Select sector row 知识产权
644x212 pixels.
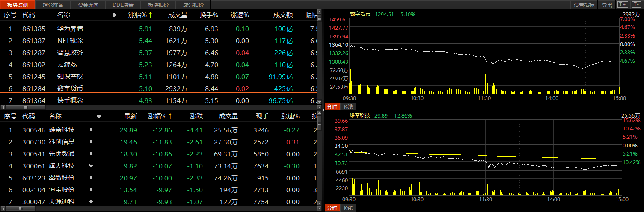158,77
